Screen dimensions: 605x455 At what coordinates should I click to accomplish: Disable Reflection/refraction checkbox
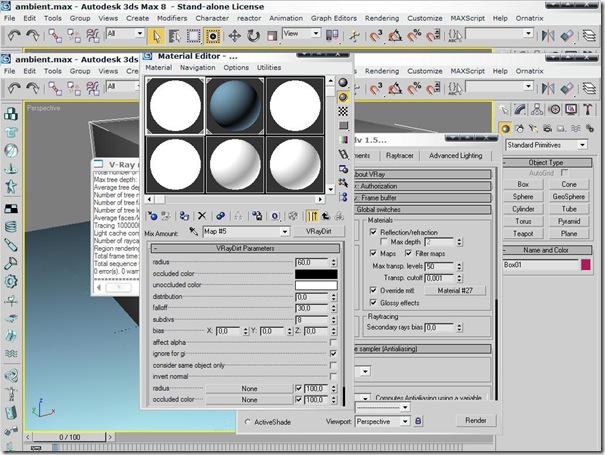coord(371,231)
